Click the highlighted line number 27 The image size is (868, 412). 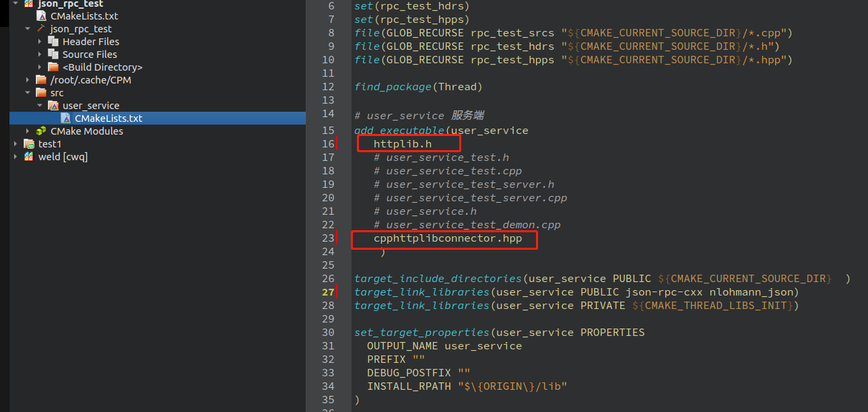point(328,291)
